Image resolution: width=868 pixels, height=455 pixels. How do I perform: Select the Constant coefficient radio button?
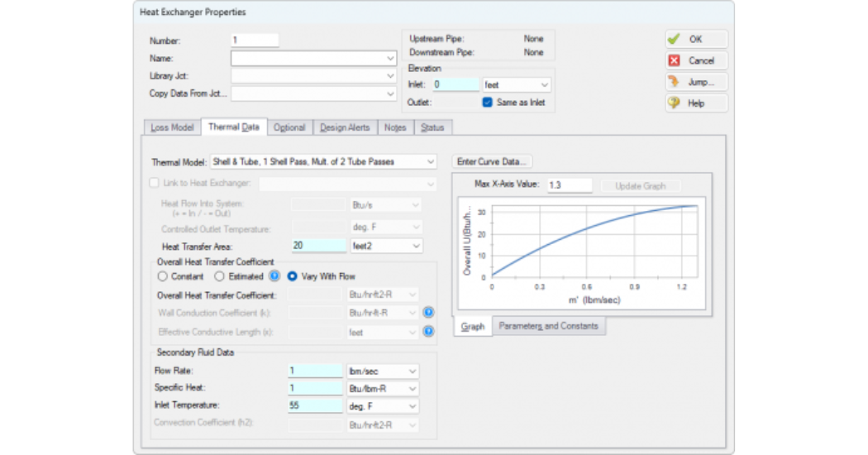(x=162, y=276)
